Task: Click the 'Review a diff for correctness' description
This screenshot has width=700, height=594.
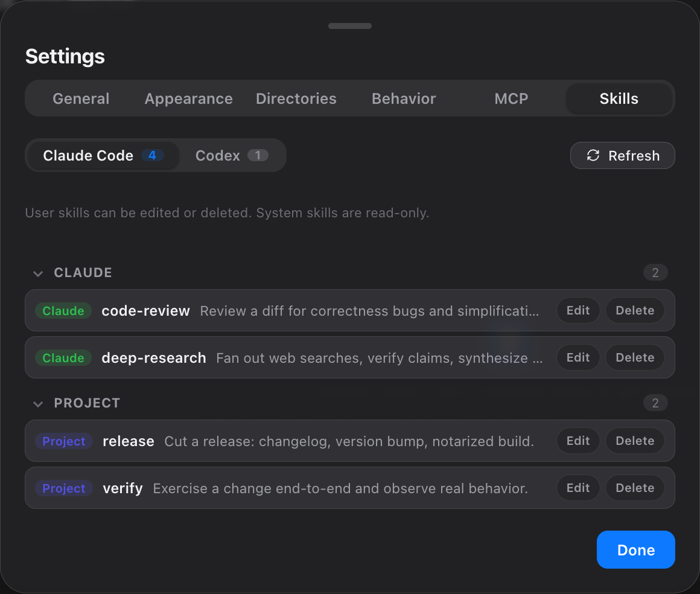Action: coord(370,311)
